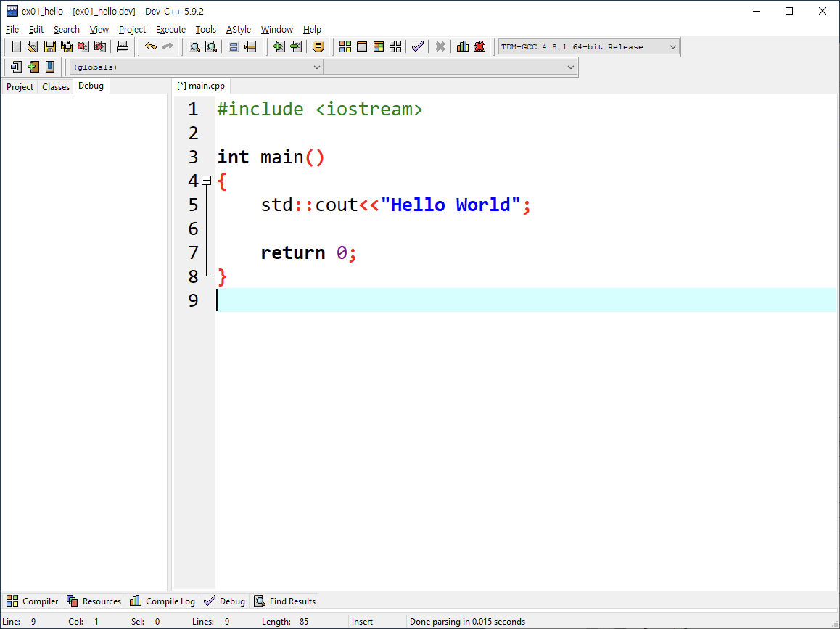Rebuild all files via the gray-squares icon
The image size is (840, 629).
tap(395, 46)
